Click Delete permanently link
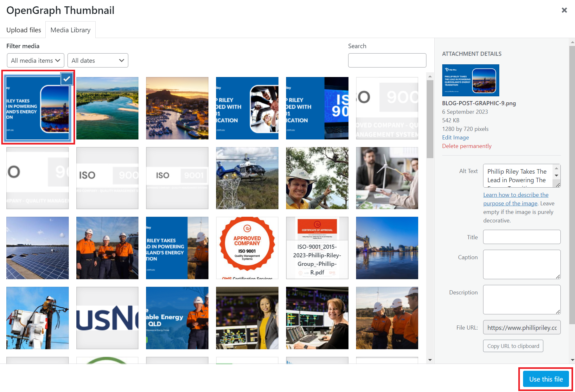This screenshot has height=392, width=575. click(x=467, y=146)
